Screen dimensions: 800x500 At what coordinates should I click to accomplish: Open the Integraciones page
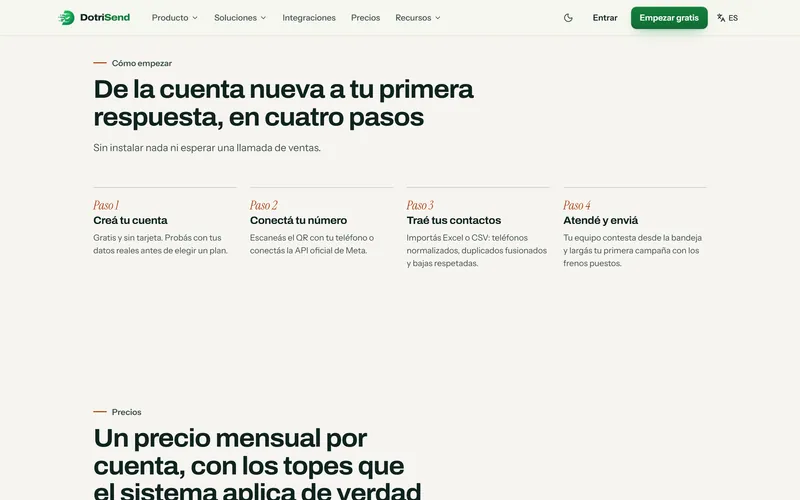click(x=309, y=18)
